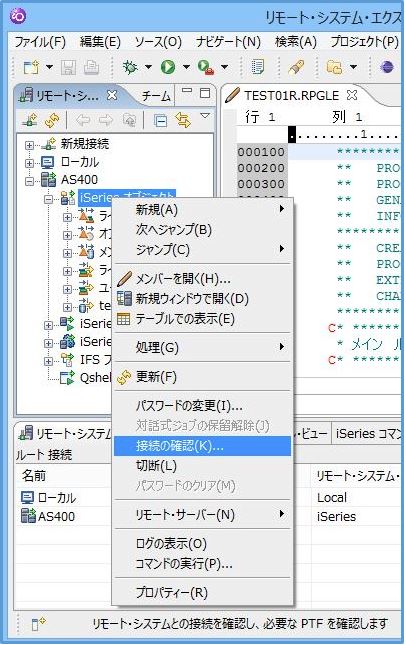Screen dimensions: 406x645
Task: Click the flashlight search toolbar icon
Action: click(x=296, y=67)
